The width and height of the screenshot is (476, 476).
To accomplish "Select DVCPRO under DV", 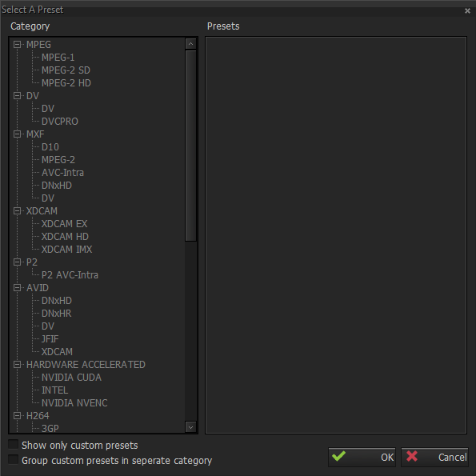I will pyautogui.click(x=60, y=122).
